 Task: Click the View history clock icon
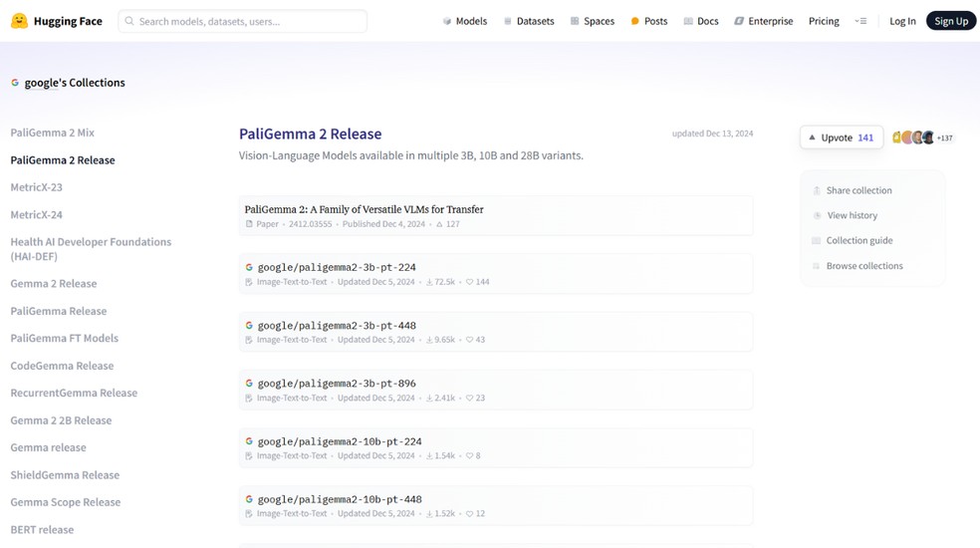817,216
